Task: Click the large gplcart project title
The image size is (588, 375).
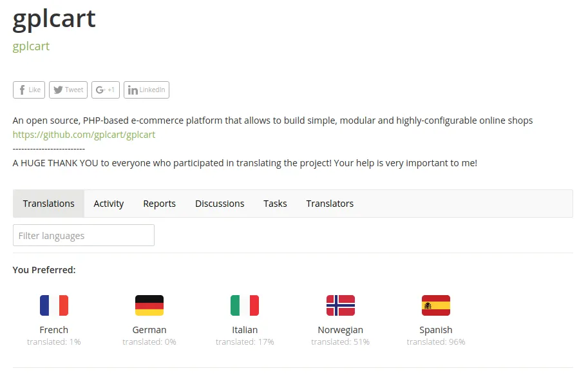Action: 54,19
